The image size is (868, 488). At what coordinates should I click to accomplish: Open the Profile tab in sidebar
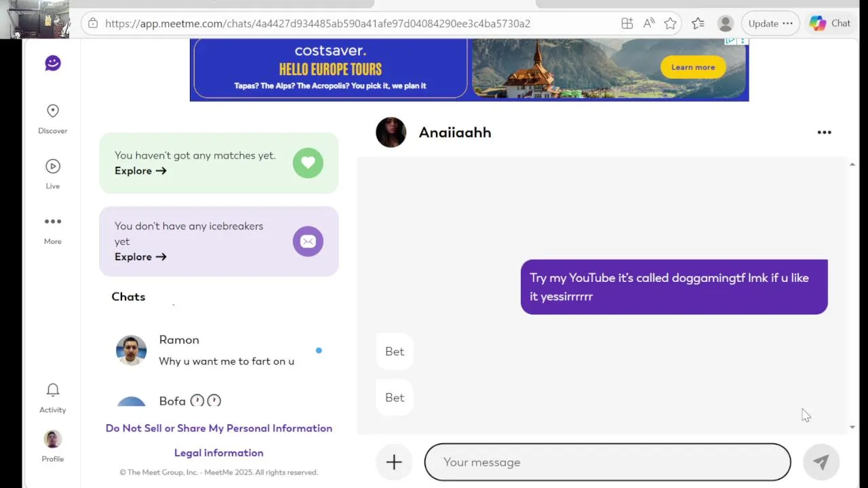click(x=53, y=446)
